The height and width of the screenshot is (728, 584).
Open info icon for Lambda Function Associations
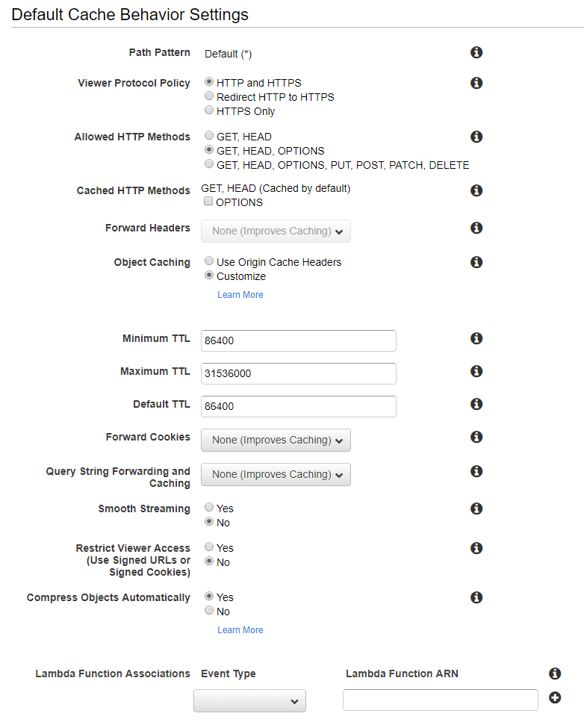(555, 673)
